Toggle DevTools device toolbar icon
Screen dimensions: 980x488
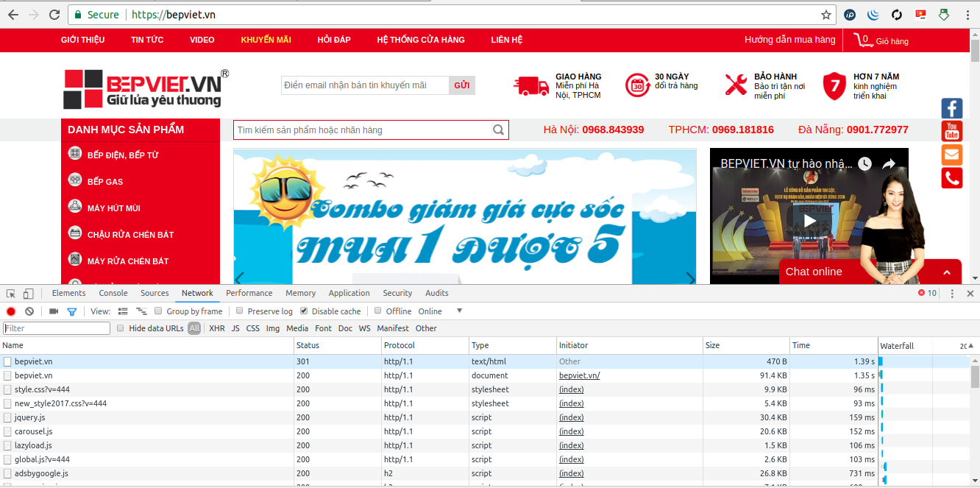[x=28, y=293]
